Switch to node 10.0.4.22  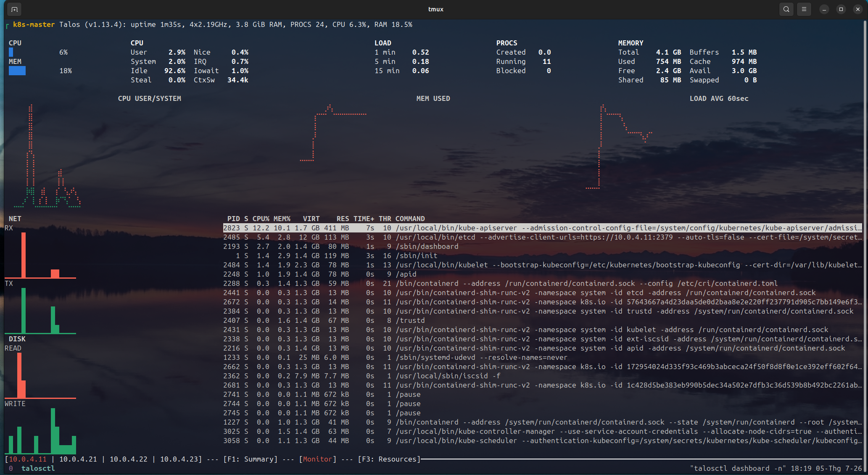(129, 459)
